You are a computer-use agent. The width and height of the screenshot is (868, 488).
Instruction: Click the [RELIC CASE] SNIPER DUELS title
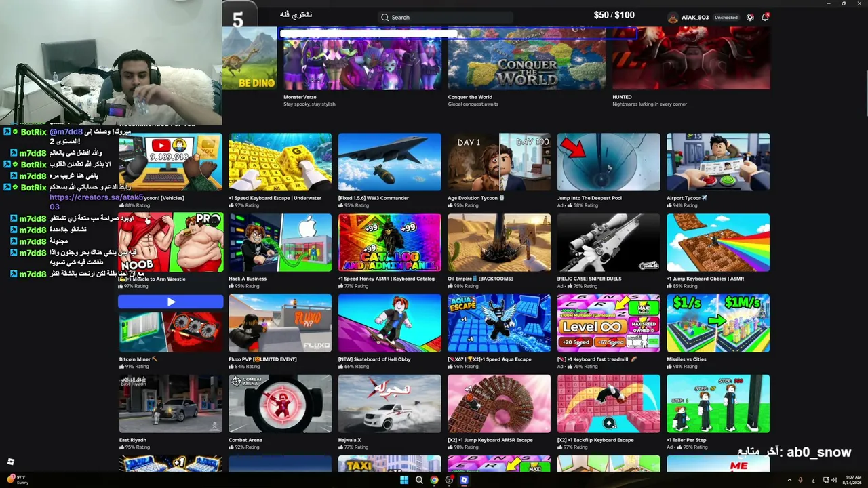click(589, 279)
